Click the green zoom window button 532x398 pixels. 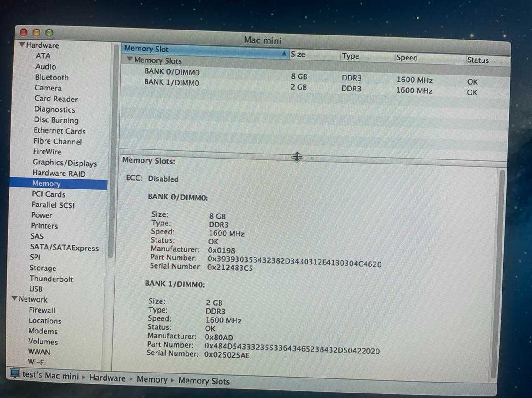pos(49,33)
